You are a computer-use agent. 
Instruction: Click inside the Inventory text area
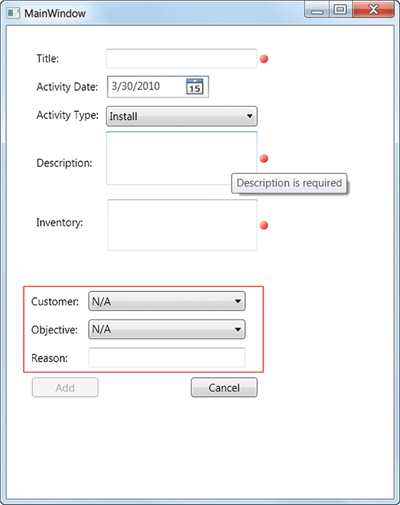[x=182, y=225]
